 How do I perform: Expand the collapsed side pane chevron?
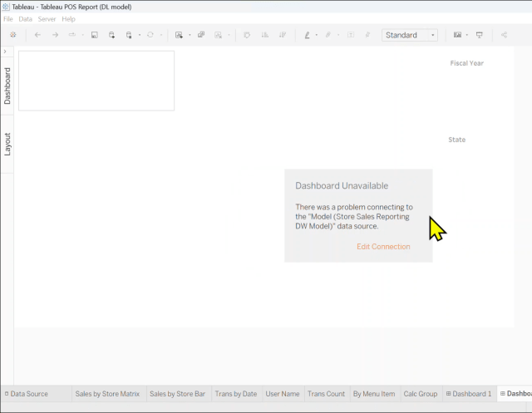tap(5, 52)
